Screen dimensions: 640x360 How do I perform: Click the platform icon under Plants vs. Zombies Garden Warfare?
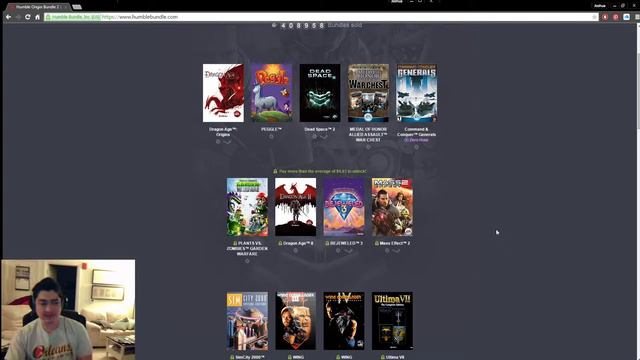[x=247, y=261]
